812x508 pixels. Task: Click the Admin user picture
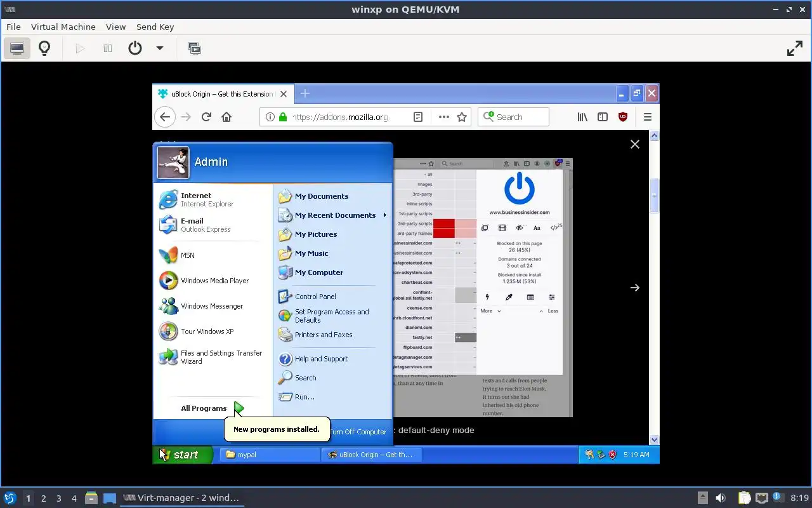173,163
